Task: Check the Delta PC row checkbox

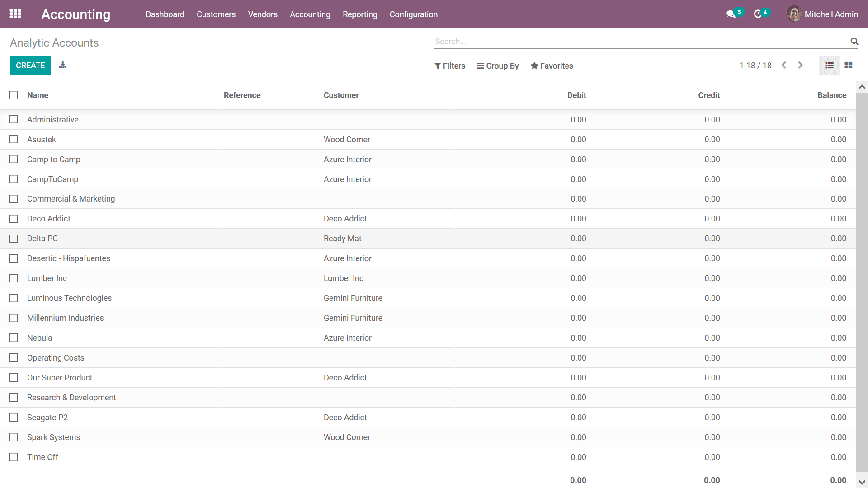Action: (x=14, y=239)
